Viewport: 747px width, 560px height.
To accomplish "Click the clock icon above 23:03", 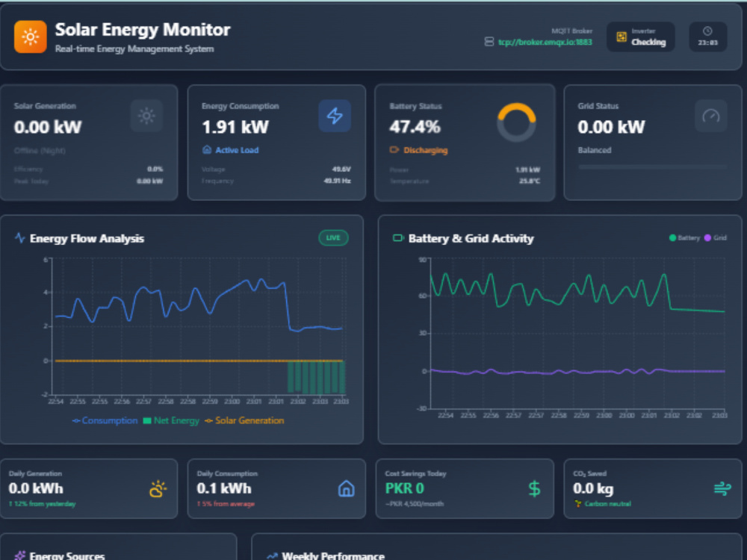I will (x=707, y=31).
